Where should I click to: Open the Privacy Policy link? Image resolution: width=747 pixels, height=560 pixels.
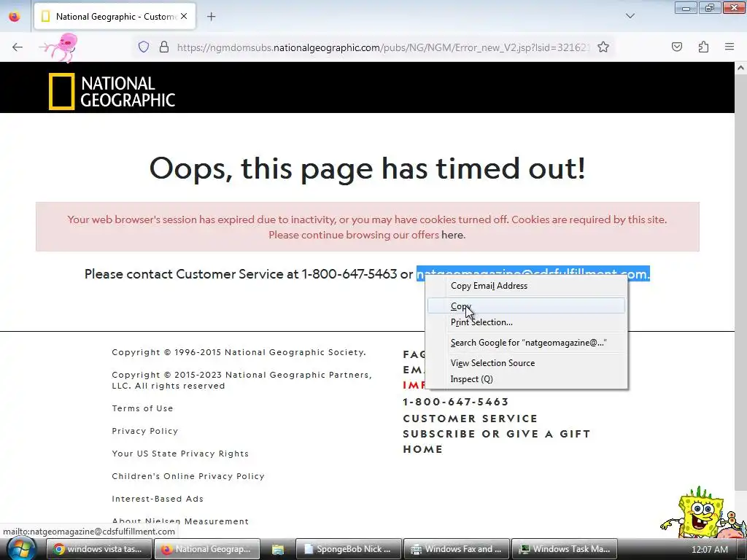click(x=145, y=431)
